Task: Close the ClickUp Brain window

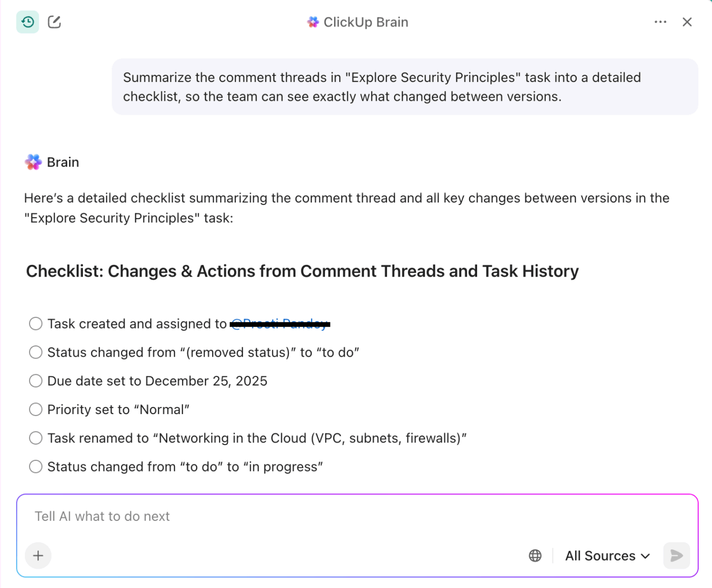Action: [687, 22]
